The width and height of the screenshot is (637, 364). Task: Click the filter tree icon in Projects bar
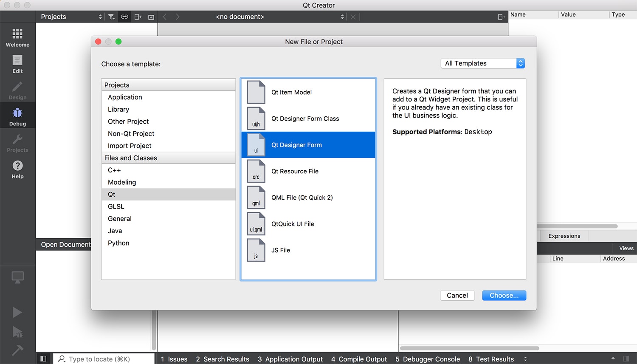click(111, 17)
